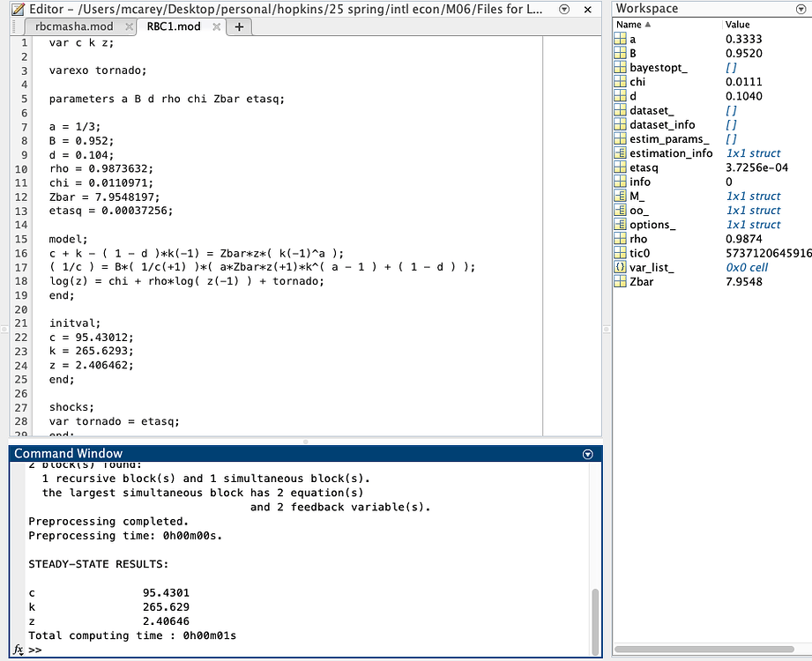Click the Command Window vertical scrollbar

tap(595, 621)
